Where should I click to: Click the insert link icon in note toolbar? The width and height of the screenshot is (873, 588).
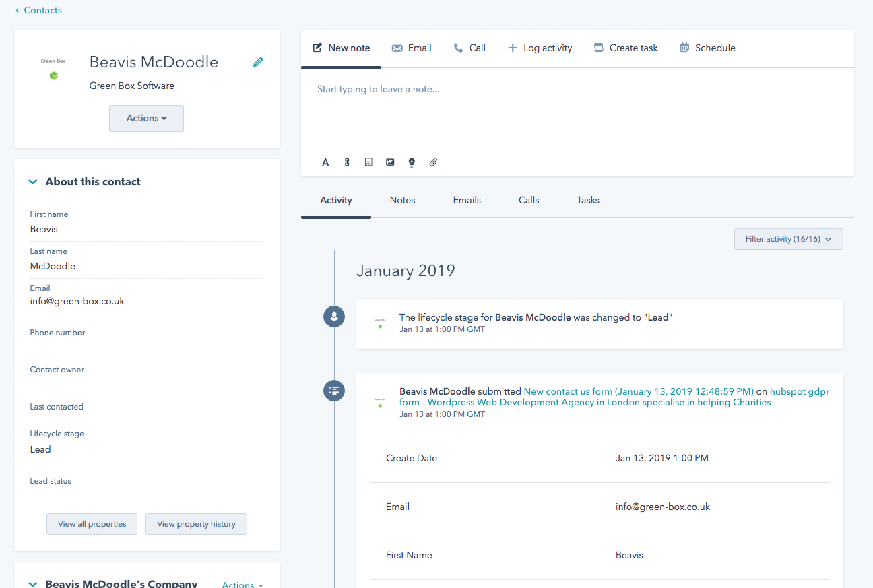point(347,162)
